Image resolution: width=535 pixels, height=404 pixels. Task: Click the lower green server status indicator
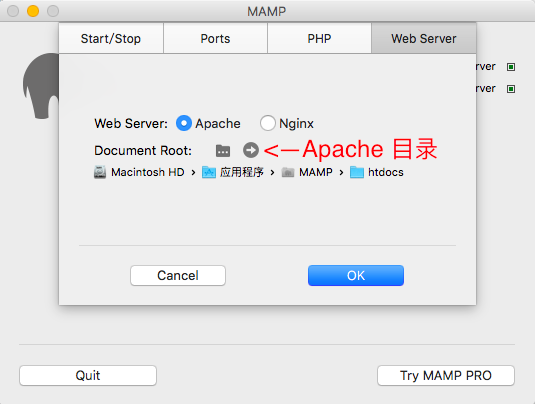[x=511, y=89]
